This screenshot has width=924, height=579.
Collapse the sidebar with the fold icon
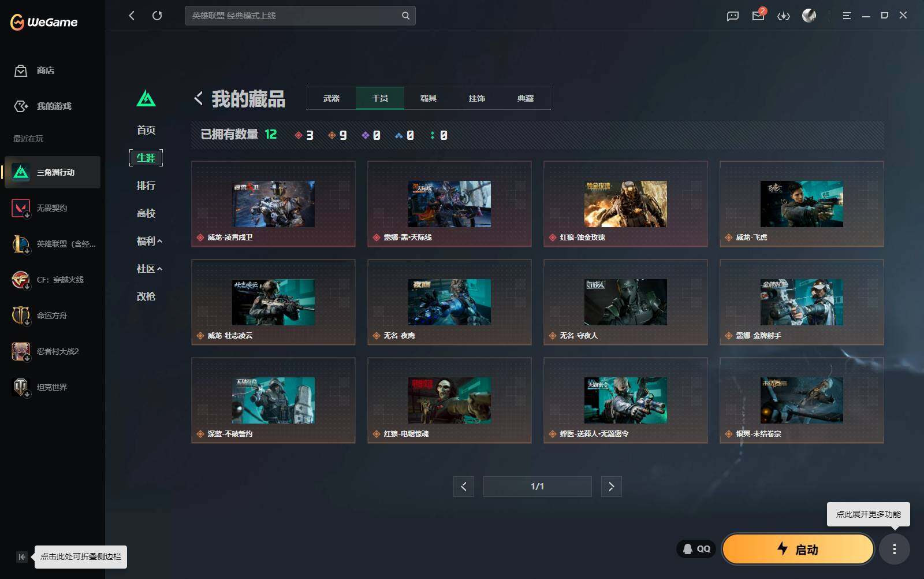(22, 557)
